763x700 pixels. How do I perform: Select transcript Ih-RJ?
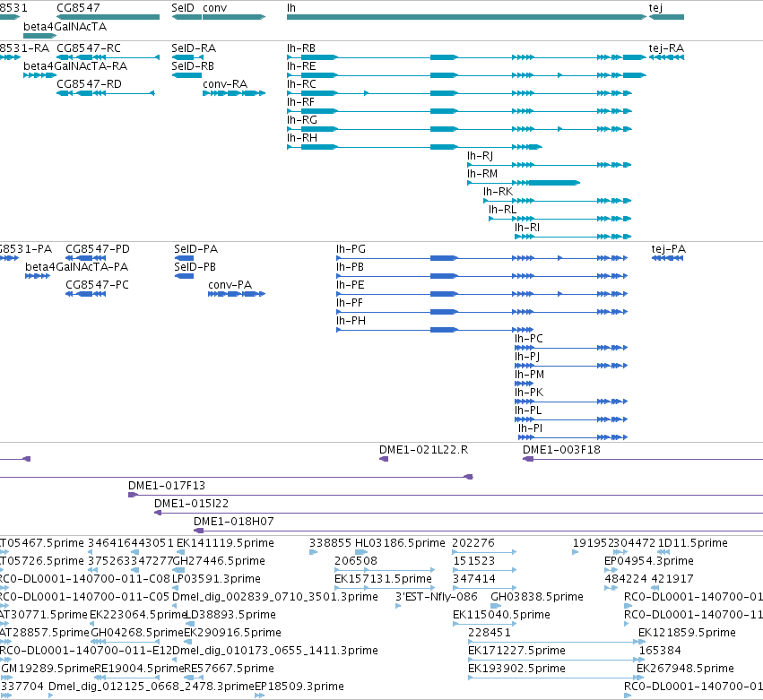(550, 165)
